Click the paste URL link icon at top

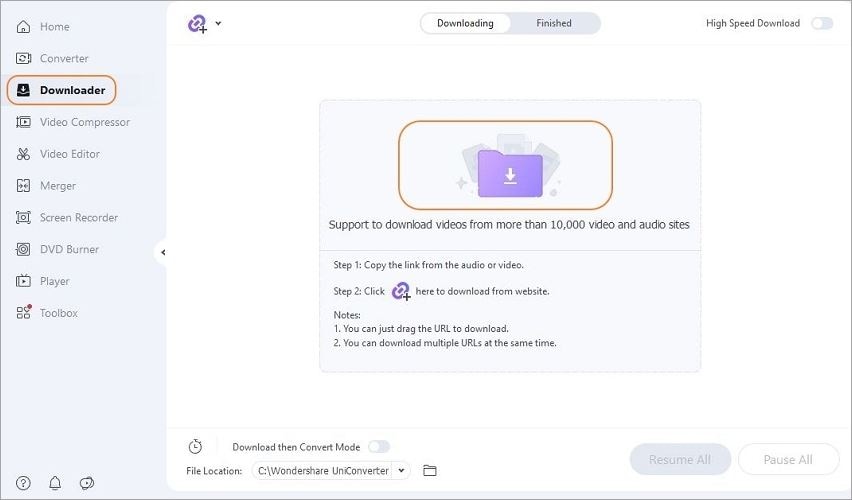(197, 24)
